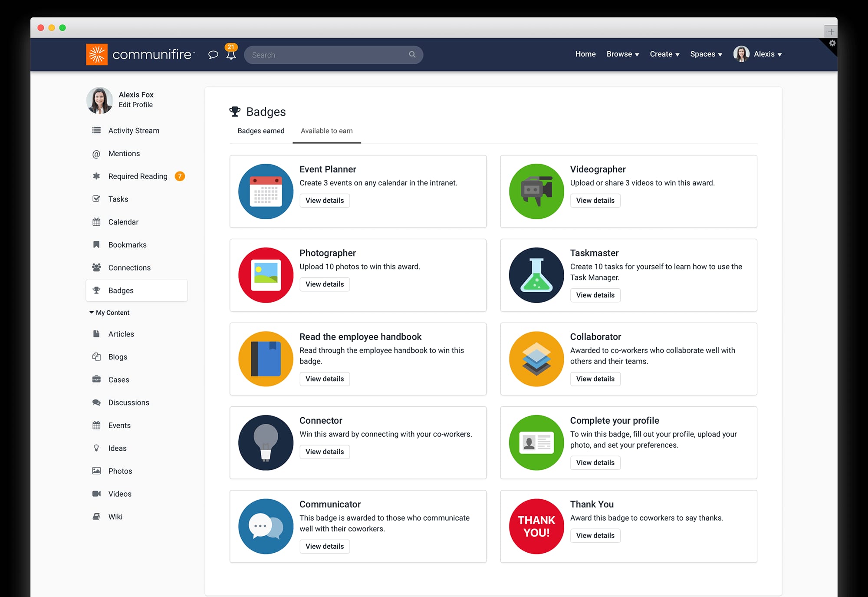Switch to the Badges earned tab
Screen dimensions: 868x597
pyautogui.click(x=261, y=131)
